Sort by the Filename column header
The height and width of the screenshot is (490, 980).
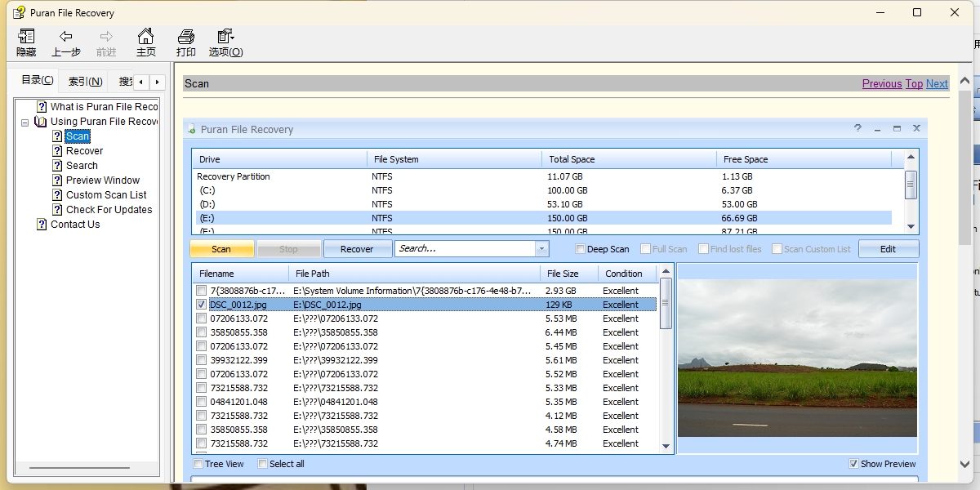(240, 274)
